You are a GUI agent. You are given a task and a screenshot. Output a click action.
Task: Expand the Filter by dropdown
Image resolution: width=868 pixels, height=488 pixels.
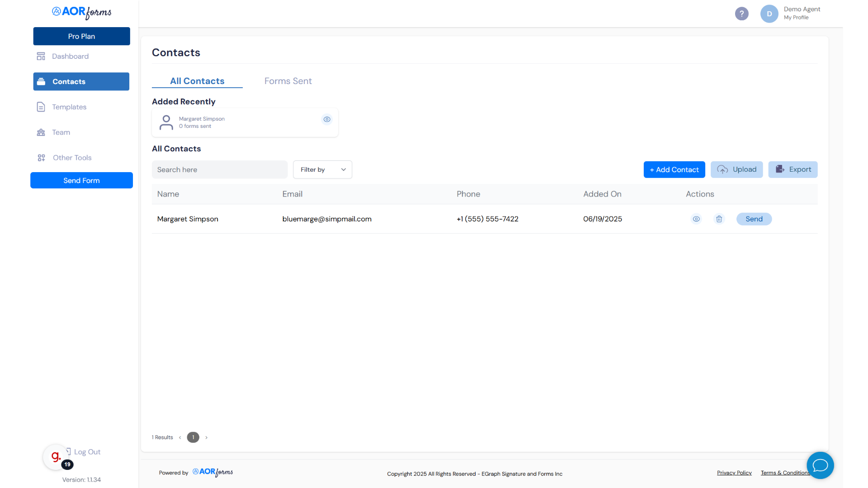[322, 170]
